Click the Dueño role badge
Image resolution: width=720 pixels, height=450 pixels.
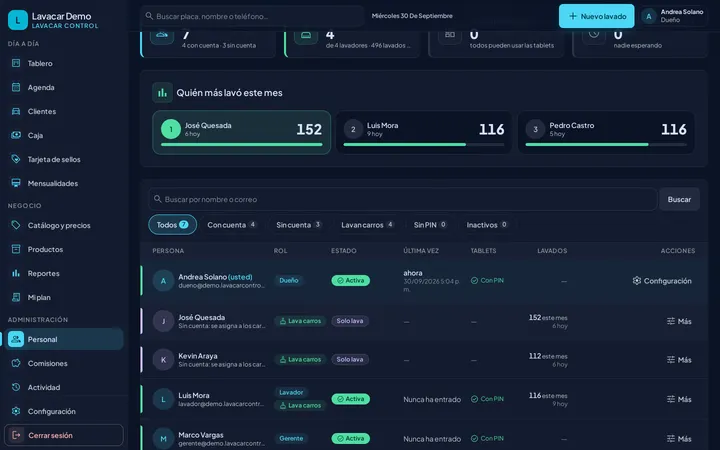click(289, 280)
